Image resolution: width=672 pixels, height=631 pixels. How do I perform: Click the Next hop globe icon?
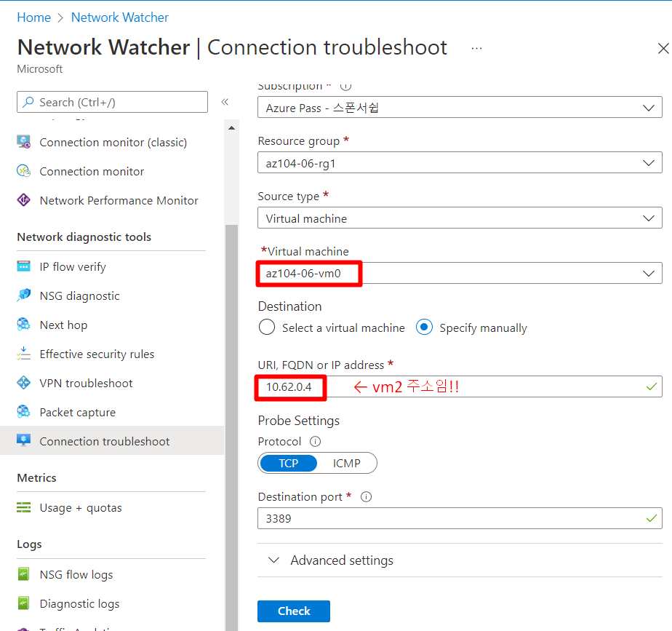tap(23, 325)
